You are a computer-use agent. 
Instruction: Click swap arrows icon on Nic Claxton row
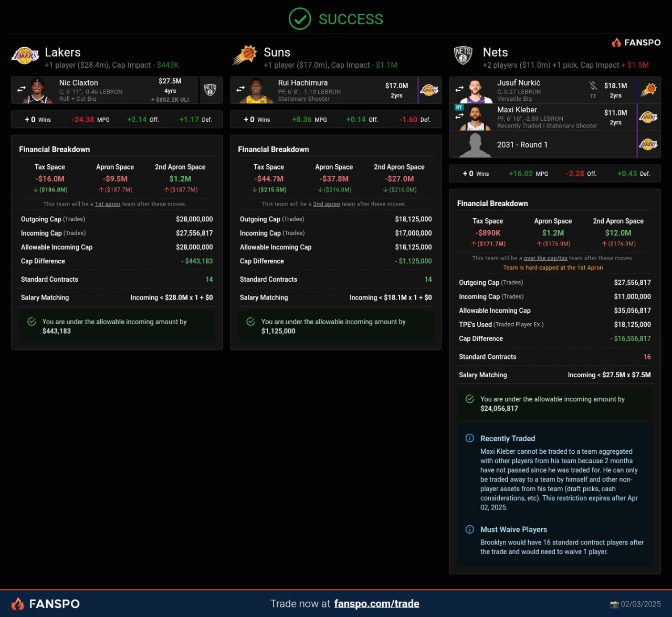tap(22, 90)
